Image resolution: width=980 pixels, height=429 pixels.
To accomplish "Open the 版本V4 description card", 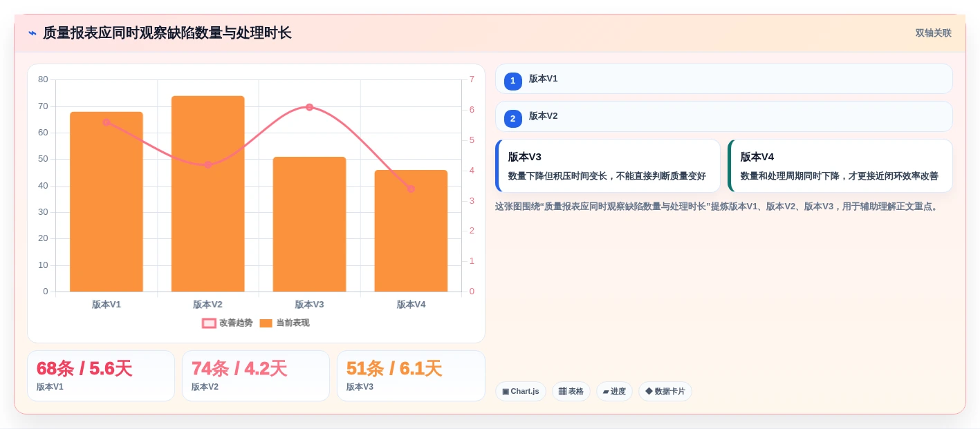I will (840, 166).
